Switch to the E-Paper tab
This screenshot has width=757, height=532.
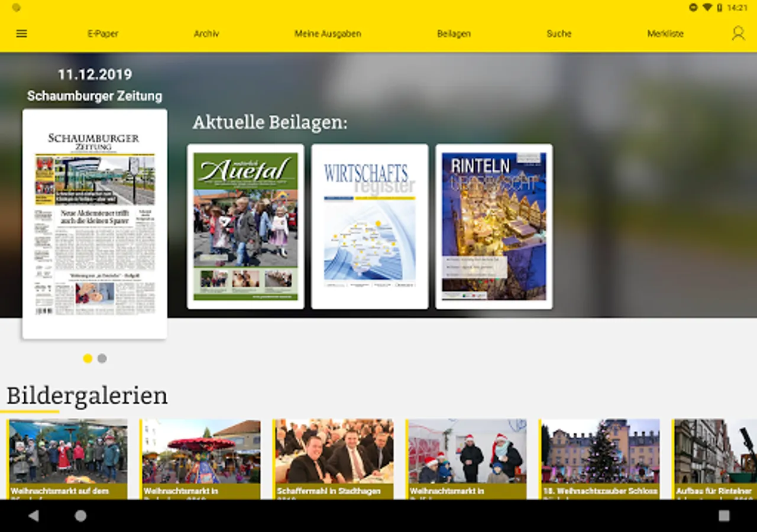[x=103, y=34]
